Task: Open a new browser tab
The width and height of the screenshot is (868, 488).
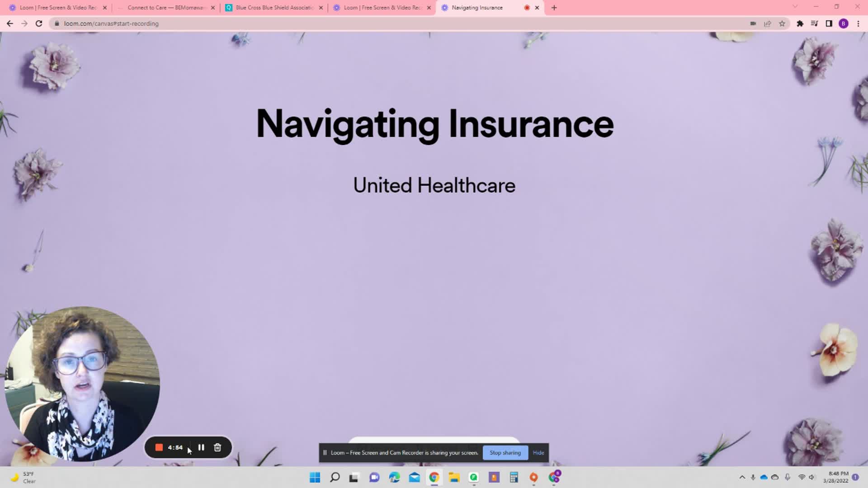Action: coord(554,8)
